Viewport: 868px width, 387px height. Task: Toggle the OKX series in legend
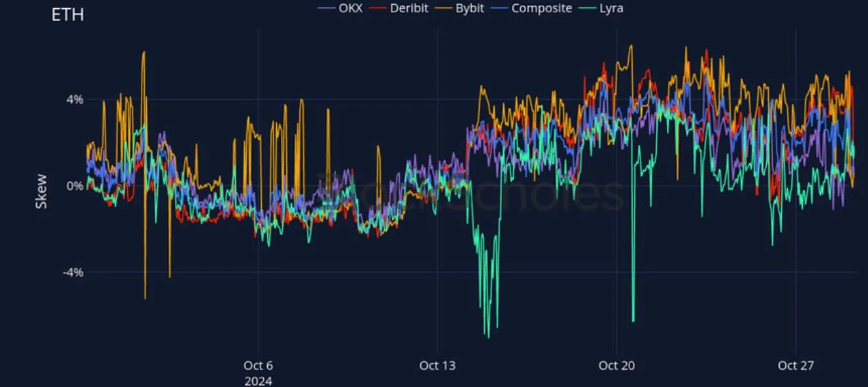(x=340, y=8)
